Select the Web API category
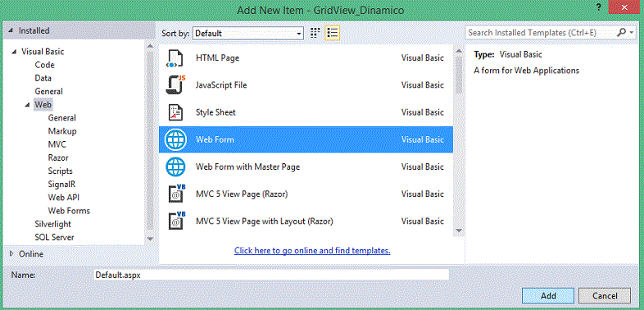Screen dimensions: 644x310 pos(64,198)
